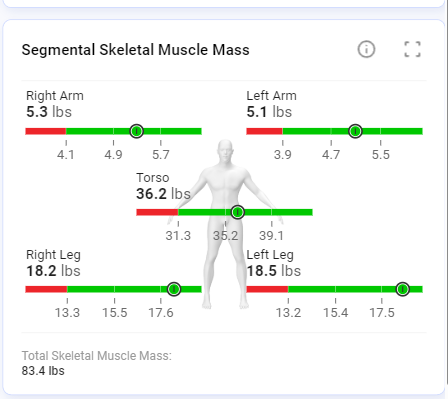Screen dimensions: 448x399
Task: Click the Right Arm 5.3 lbs value
Action: tap(49, 112)
